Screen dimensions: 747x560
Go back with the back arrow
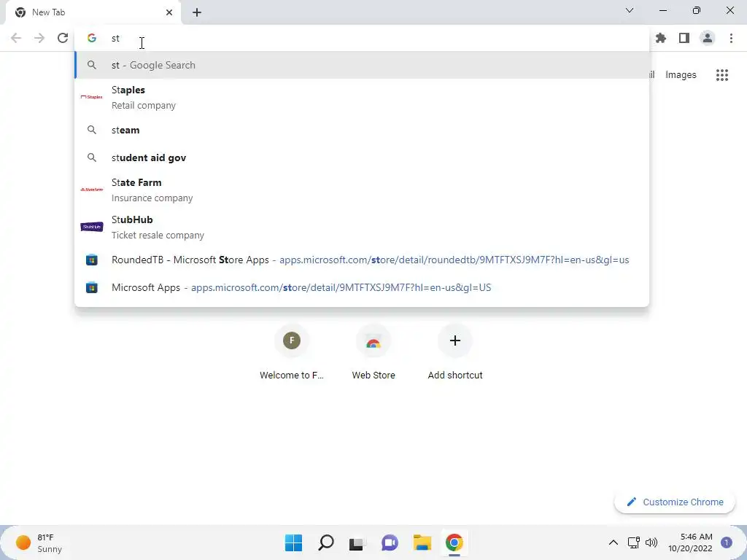pos(16,38)
